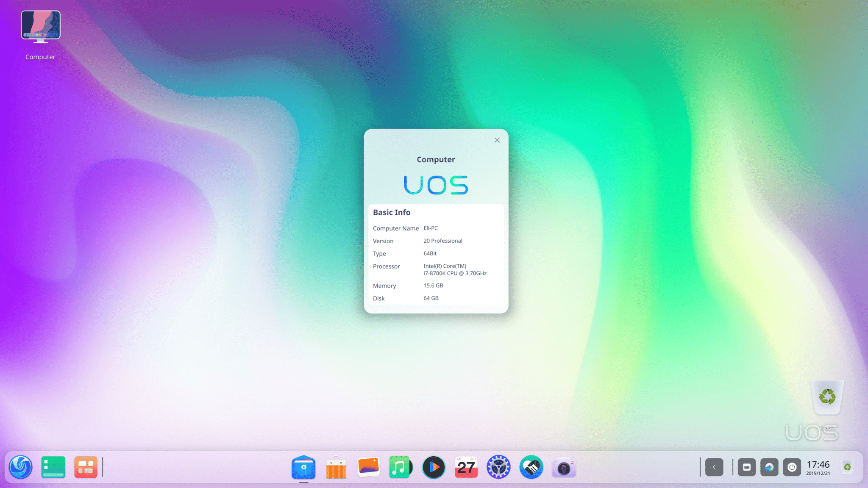Open the App Store icon in taskbar
868x488 pixels.
click(x=336, y=467)
